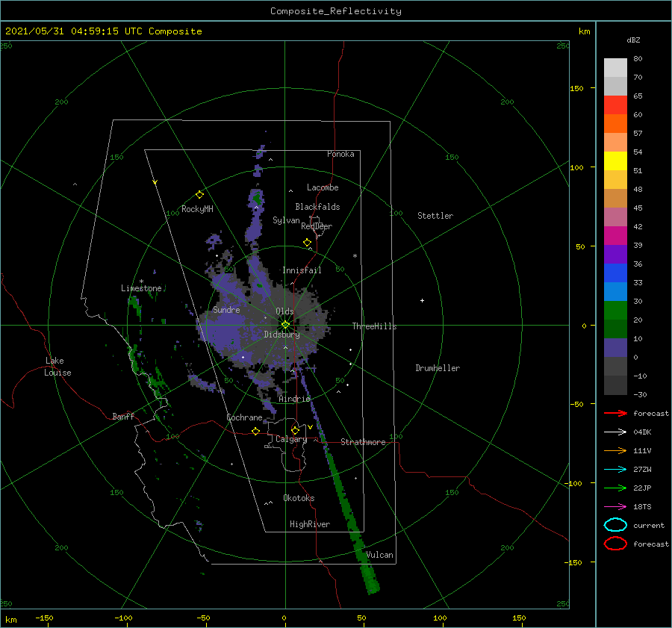Image resolution: width=672 pixels, height=628 pixels.
Task: Click the yellow diamond marker inside Calgary
Action: [x=295, y=430]
